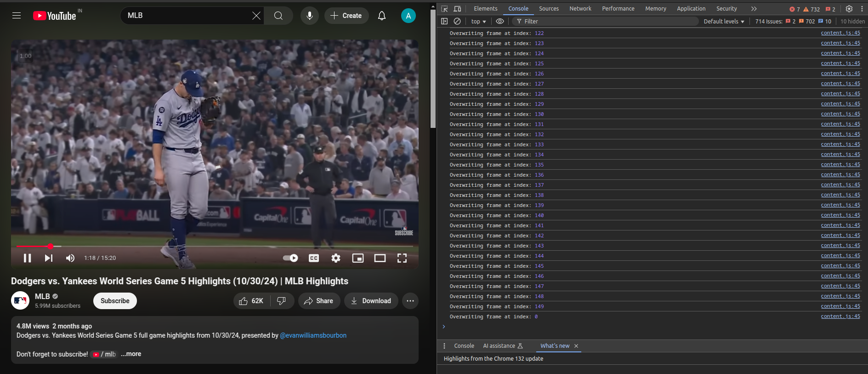This screenshot has width=868, height=374.
Task: Open the drawer three-dot menu
Action: [x=444, y=346]
